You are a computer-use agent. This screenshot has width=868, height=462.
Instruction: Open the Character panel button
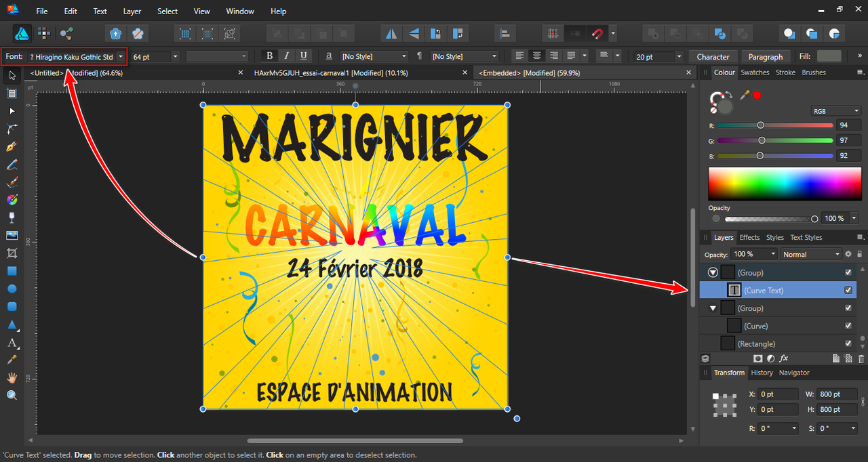click(x=713, y=57)
